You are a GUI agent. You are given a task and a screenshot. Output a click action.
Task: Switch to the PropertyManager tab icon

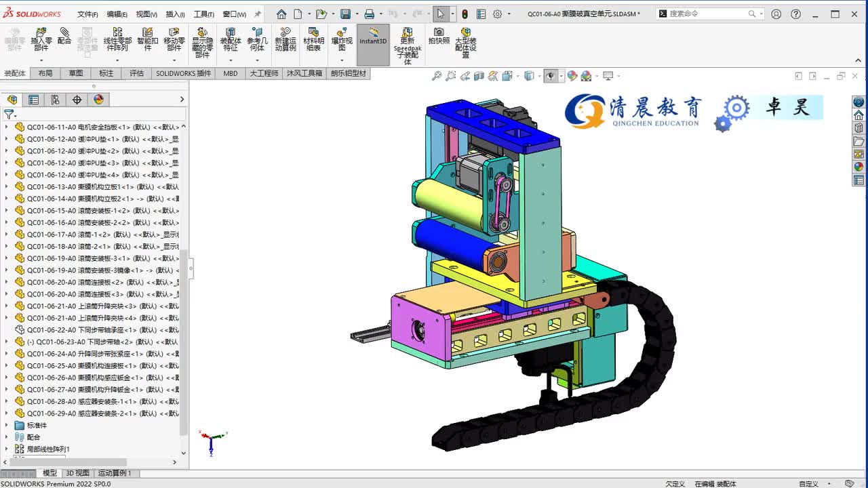pyautogui.click(x=33, y=100)
